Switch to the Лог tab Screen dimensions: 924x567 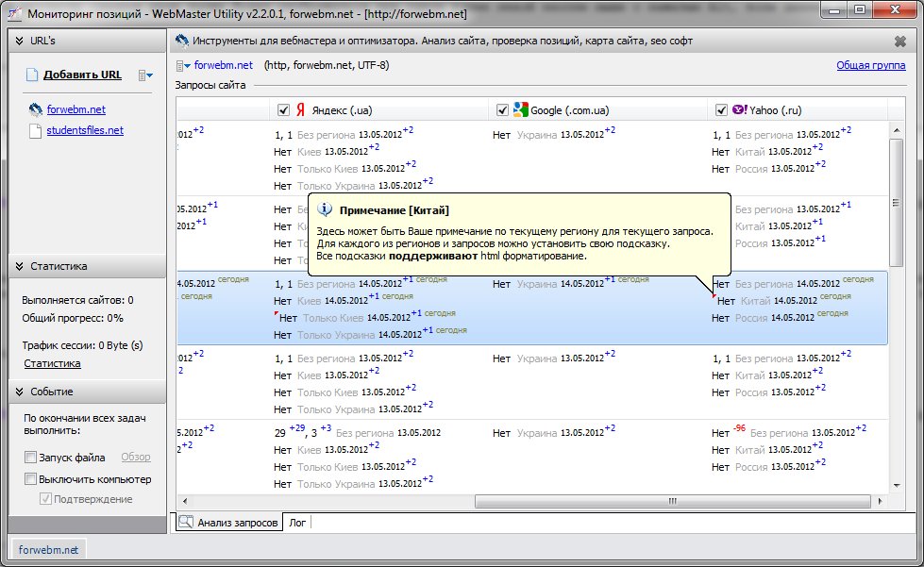pos(297,522)
